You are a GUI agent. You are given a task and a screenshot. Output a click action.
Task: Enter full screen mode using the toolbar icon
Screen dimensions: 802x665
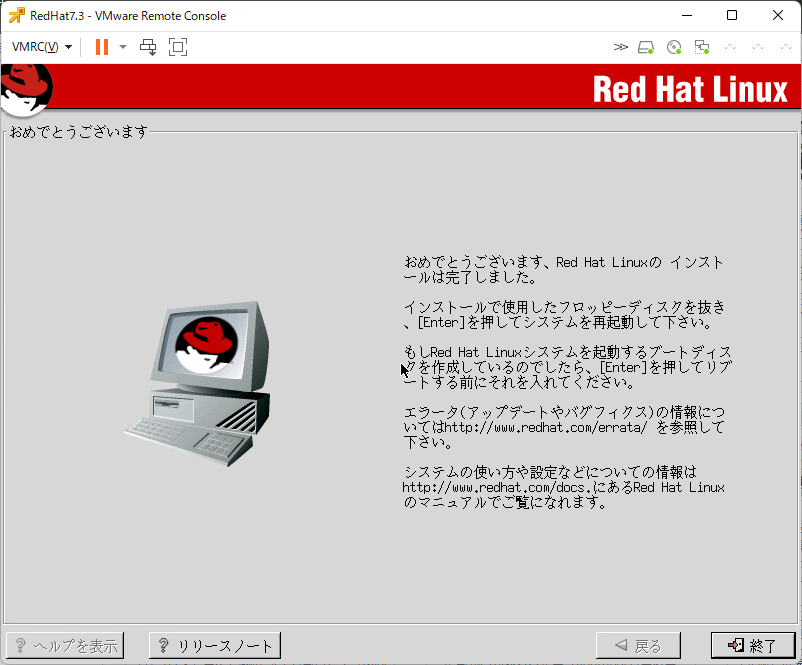point(178,47)
